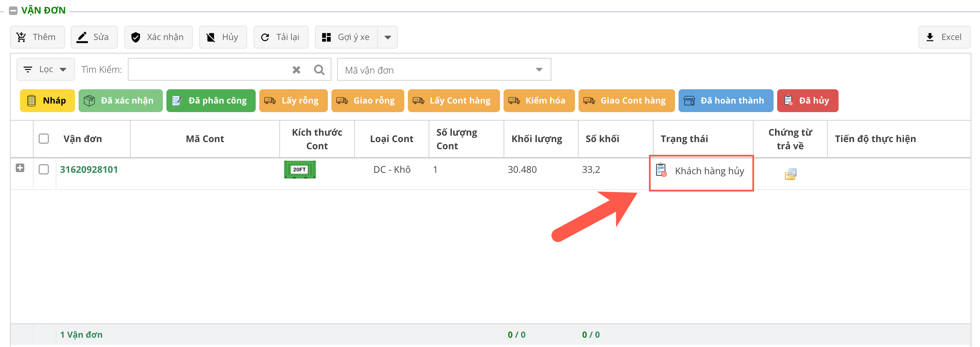Open the Gợi ý xe dropdown arrow
Image resolution: width=980 pixels, height=347 pixels.
tap(387, 37)
